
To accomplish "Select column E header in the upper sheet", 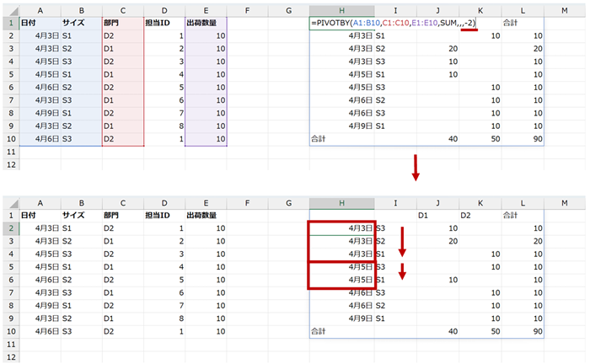I will coord(206,10).
